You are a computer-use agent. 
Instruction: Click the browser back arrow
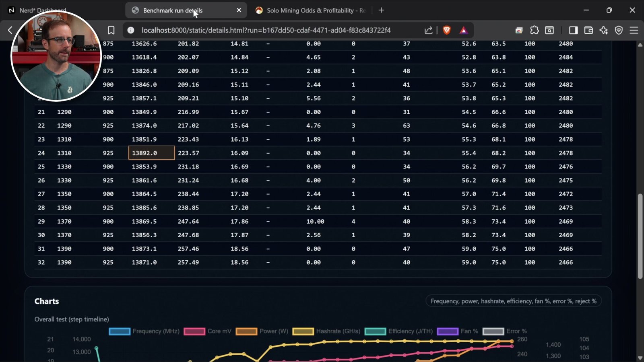click(10, 30)
